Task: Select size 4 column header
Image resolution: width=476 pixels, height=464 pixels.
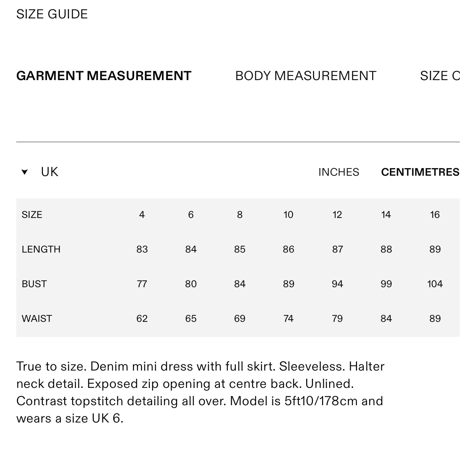Action: [142, 215]
